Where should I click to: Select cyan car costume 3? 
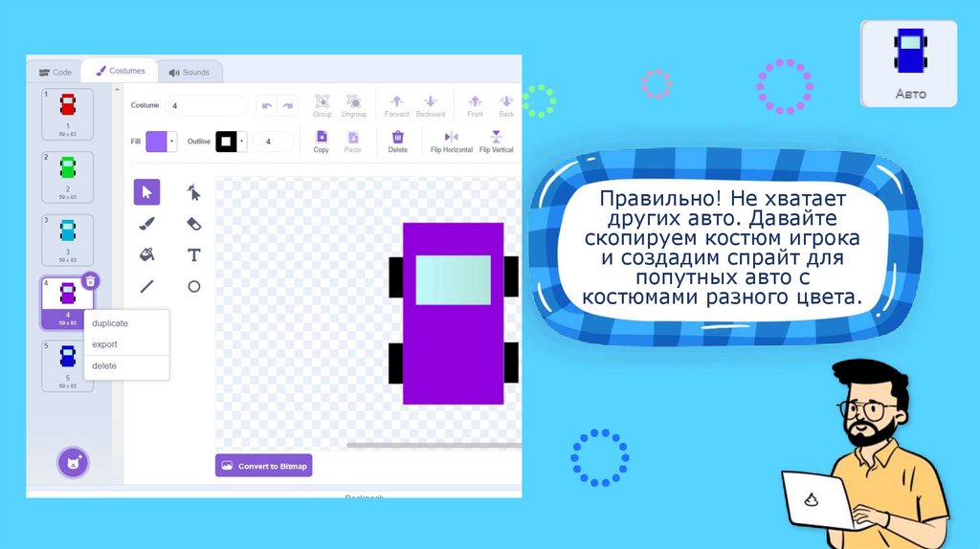tap(68, 240)
